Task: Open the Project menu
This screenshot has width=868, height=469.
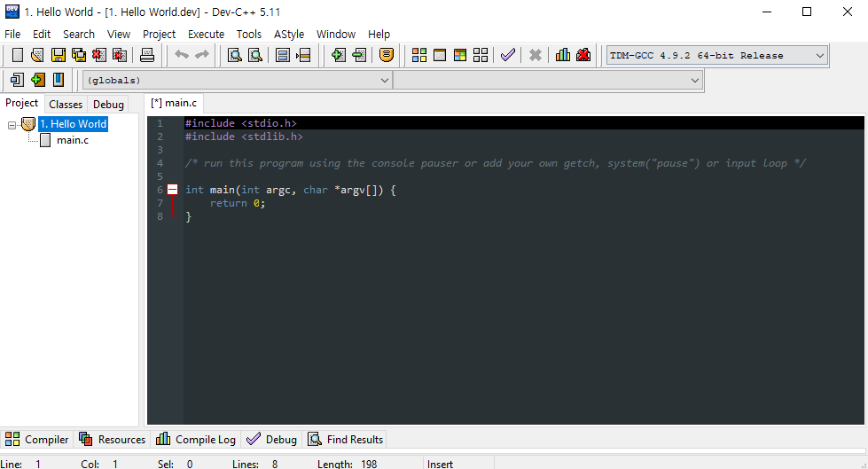Action: click(x=159, y=35)
